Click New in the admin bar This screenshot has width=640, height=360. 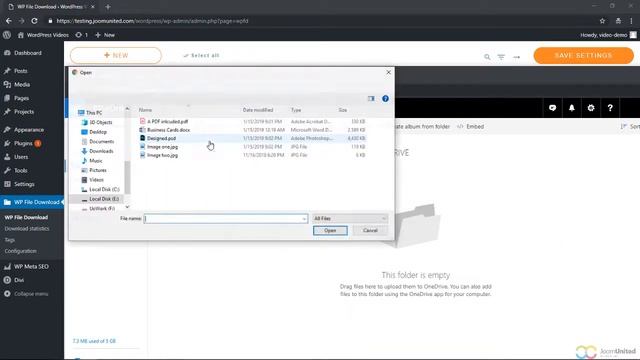click(x=105, y=35)
